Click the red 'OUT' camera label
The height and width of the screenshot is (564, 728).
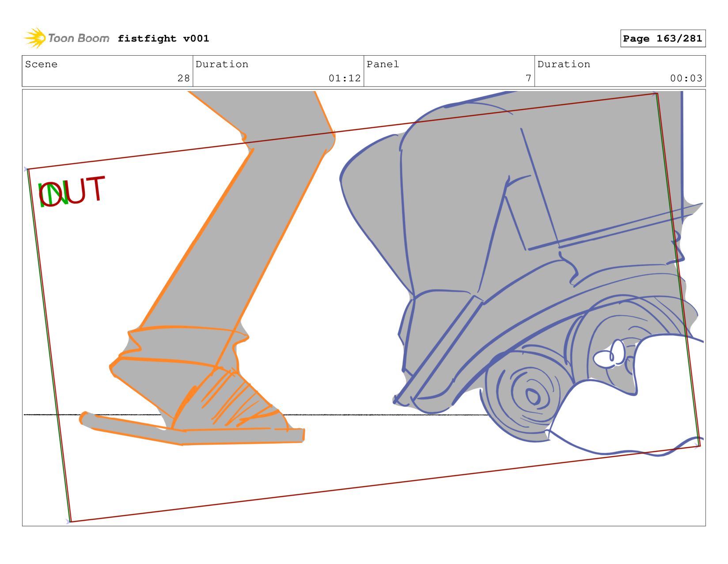pyautogui.click(x=72, y=191)
